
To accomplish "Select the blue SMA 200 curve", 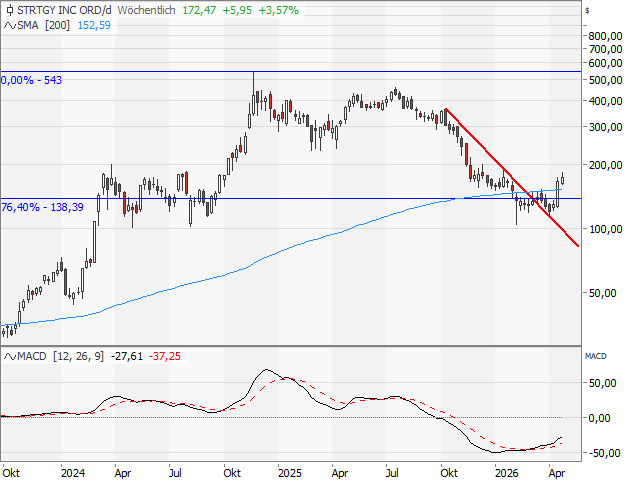I will tap(300, 243).
